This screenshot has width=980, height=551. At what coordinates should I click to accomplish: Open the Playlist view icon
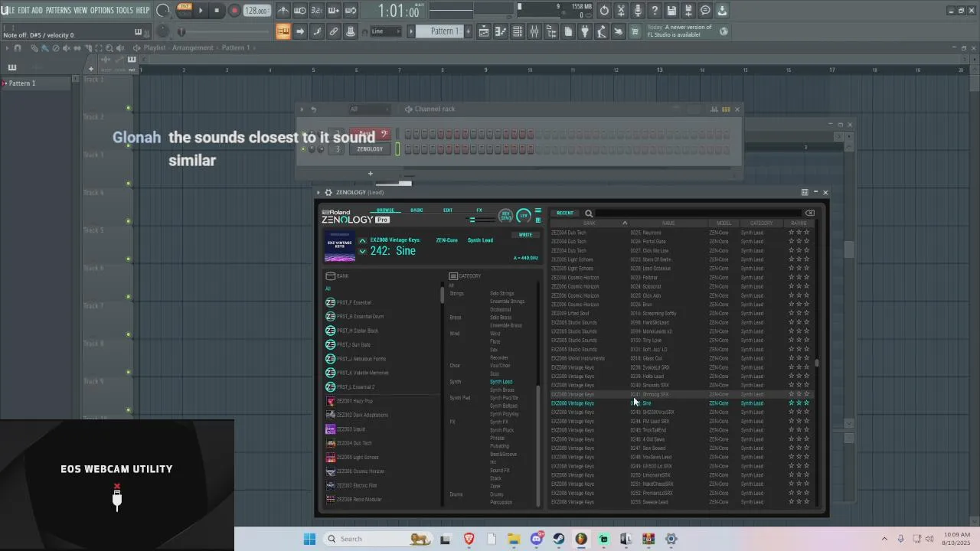(x=484, y=31)
